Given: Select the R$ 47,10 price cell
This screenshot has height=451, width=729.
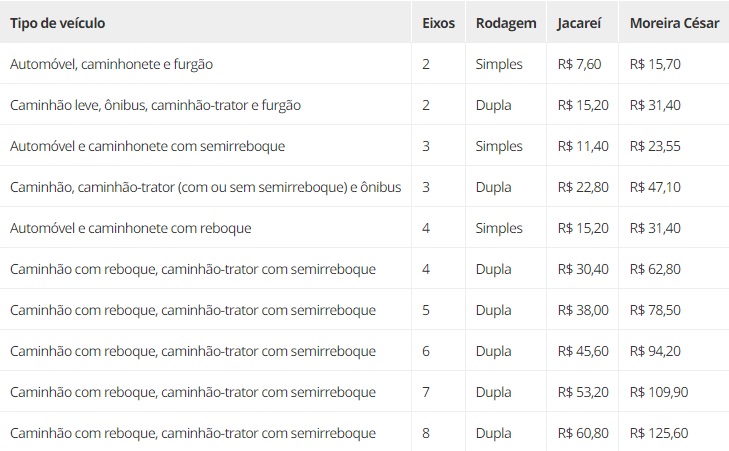Looking at the screenshot, I should tap(655, 187).
